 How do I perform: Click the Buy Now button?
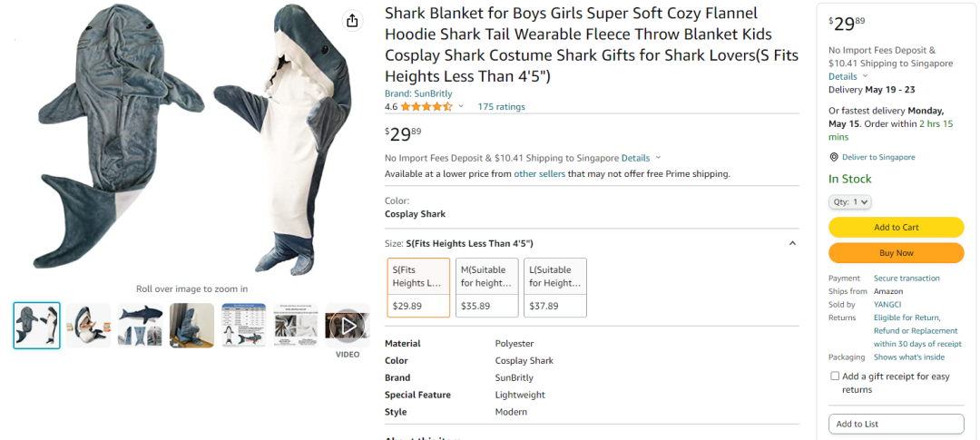click(896, 253)
